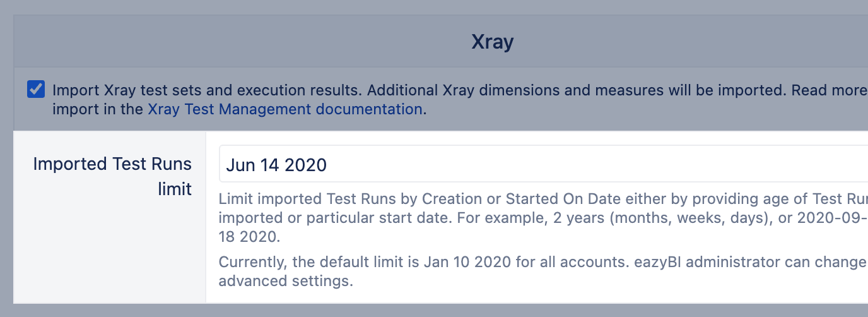Image resolution: width=868 pixels, height=317 pixels.
Task: Click the "Imported Test Runs" field label
Action: pyautogui.click(x=112, y=164)
